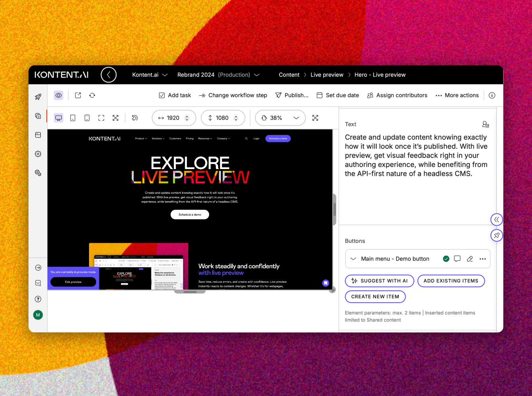Go to Live preview breadcrumb
This screenshot has width=532, height=396.
click(327, 75)
